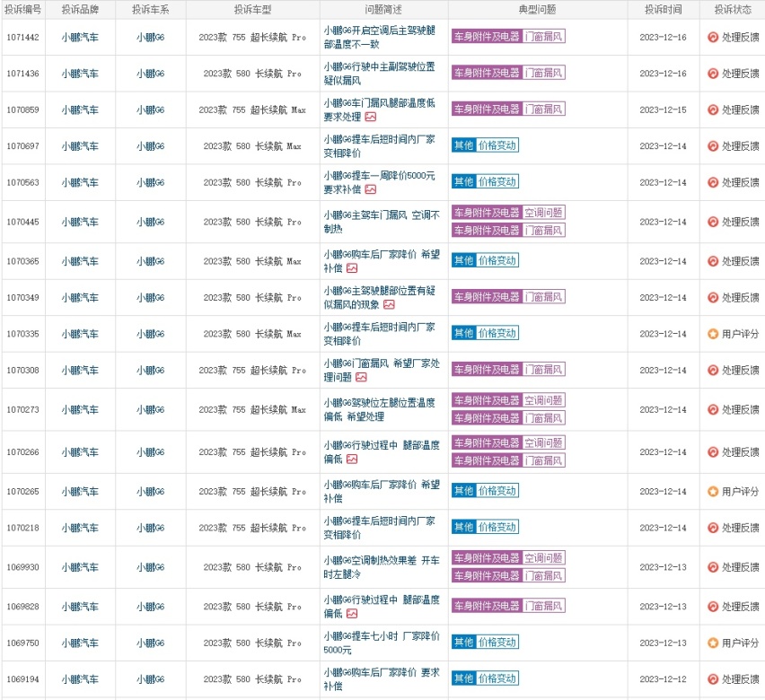This screenshot has width=765, height=700.
Task: Open image icon in complaint 1070266 description
Action: coord(352,459)
